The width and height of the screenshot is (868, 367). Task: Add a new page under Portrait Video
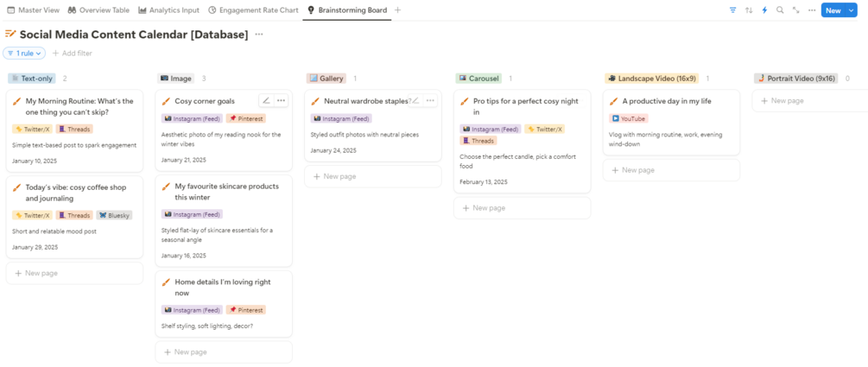788,101
